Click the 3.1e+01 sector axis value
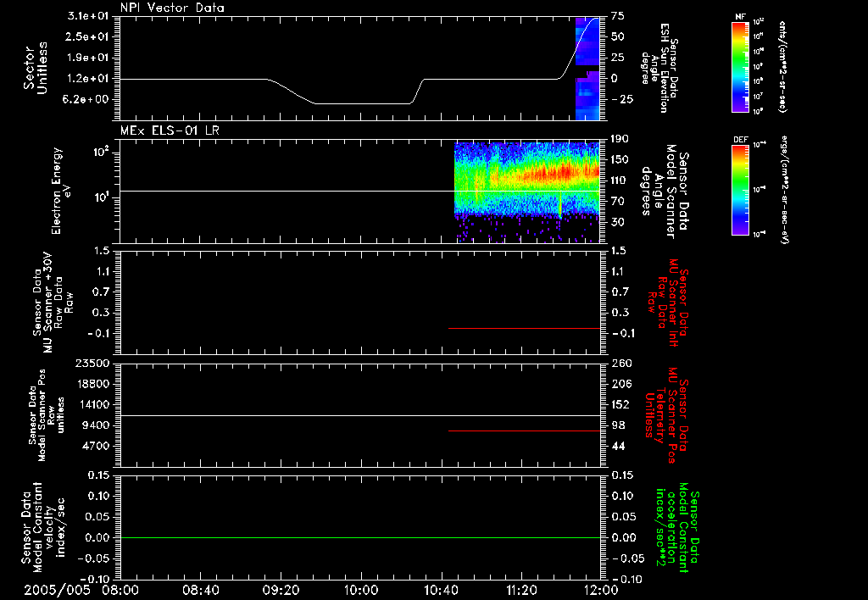This screenshot has height=600, width=868. click(x=88, y=16)
